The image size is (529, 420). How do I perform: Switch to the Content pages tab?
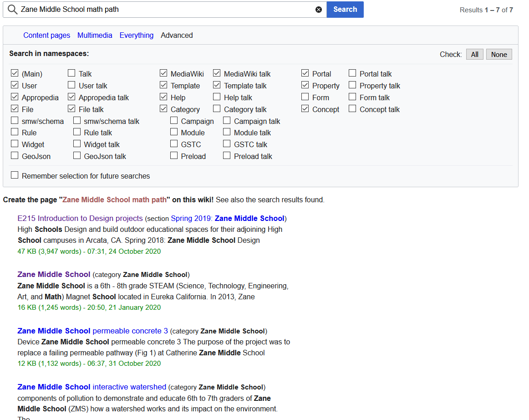pyautogui.click(x=47, y=35)
